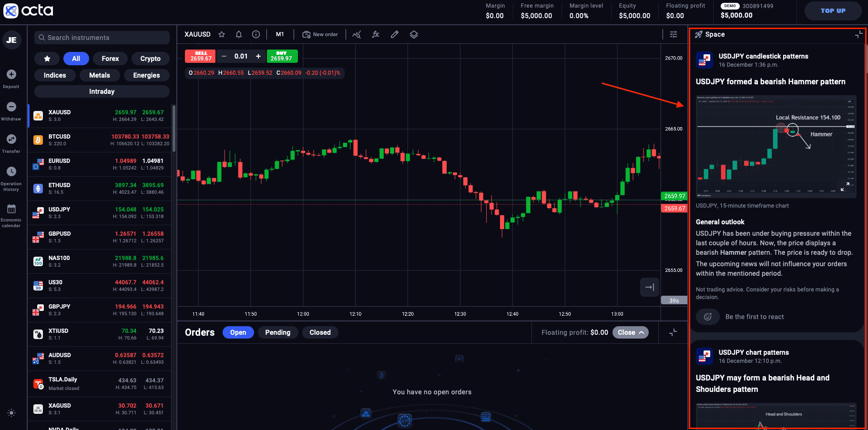868x430 pixels.
Task: Click the instruments search field
Action: coord(101,38)
